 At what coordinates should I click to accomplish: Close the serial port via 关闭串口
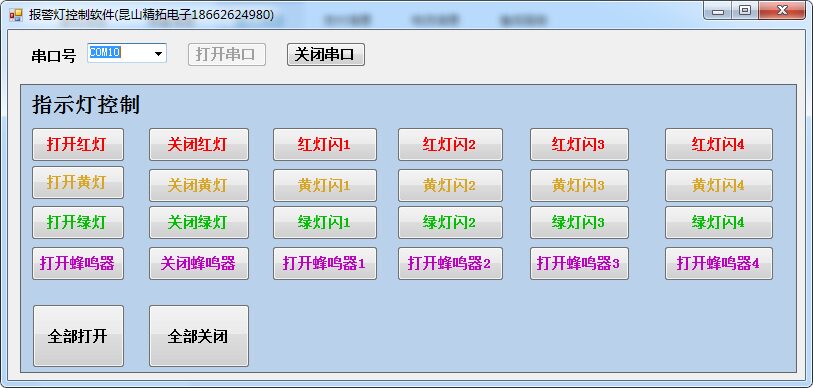point(326,54)
